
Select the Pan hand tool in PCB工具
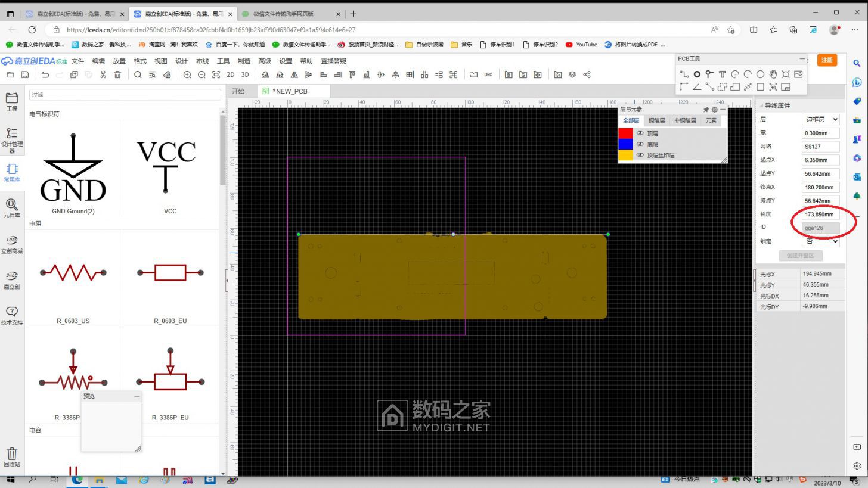point(773,74)
